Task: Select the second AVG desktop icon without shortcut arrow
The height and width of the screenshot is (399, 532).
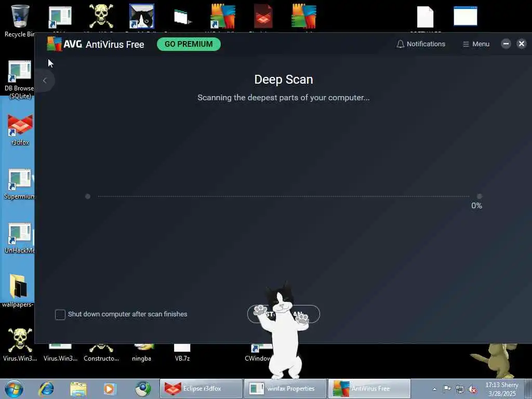Action: coord(304,16)
